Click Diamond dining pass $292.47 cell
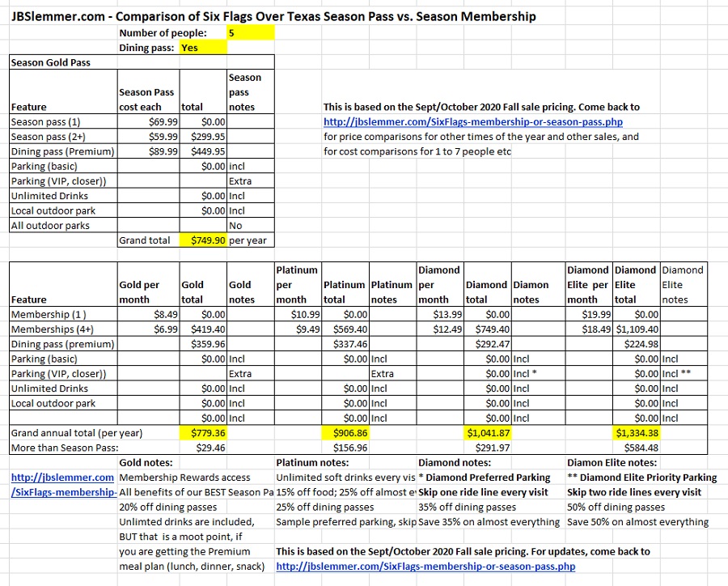The width and height of the screenshot is (728, 586). [488, 344]
